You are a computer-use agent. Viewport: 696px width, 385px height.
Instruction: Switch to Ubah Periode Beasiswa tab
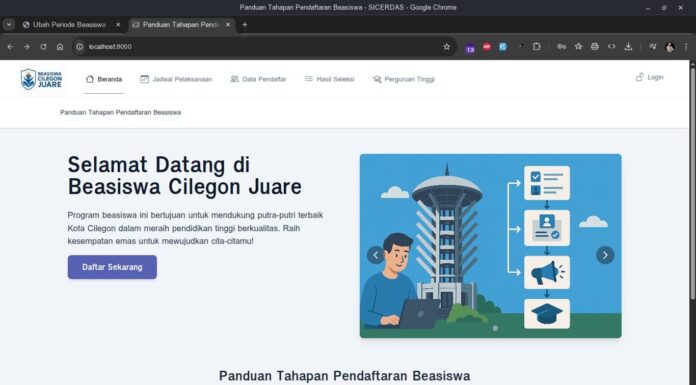pos(69,25)
